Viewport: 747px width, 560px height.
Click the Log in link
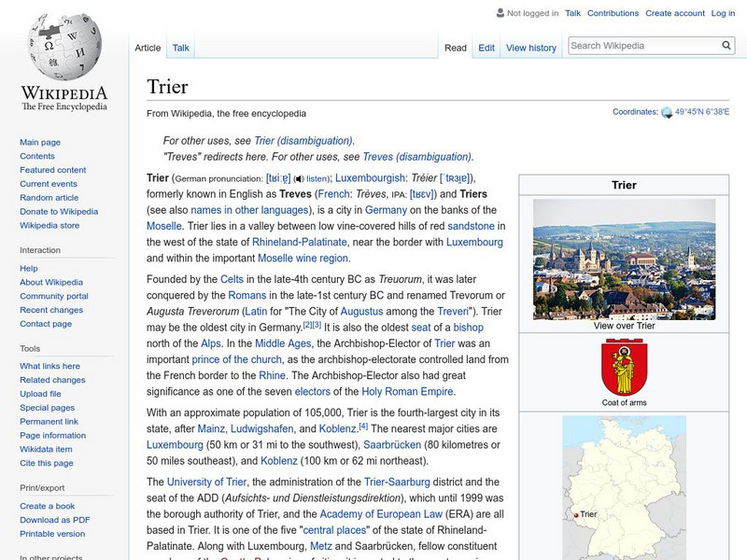tap(723, 13)
